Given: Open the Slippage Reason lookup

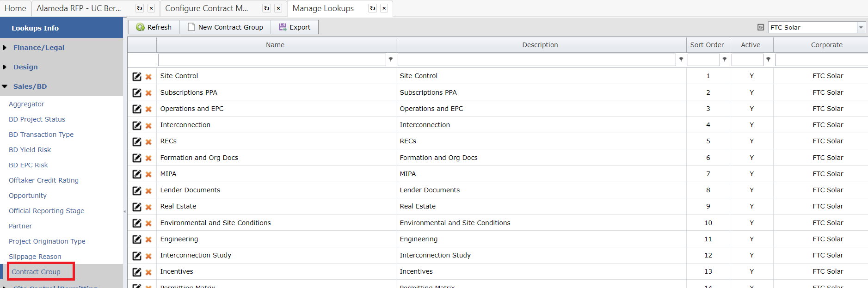Looking at the screenshot, I should (x=35, y=257).
